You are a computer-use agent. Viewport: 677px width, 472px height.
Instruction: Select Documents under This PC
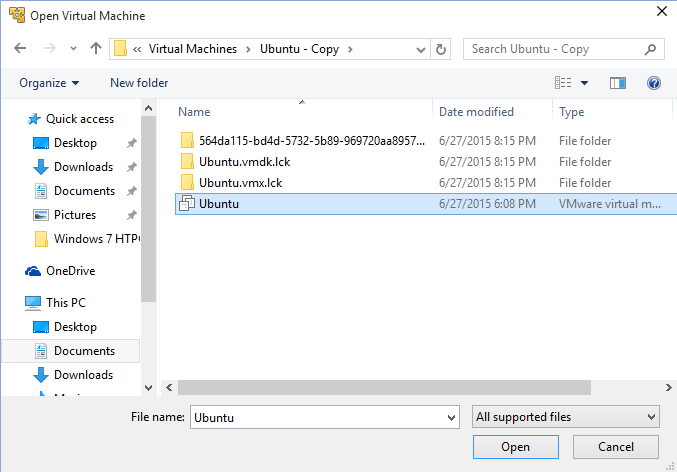click(84, 351)
